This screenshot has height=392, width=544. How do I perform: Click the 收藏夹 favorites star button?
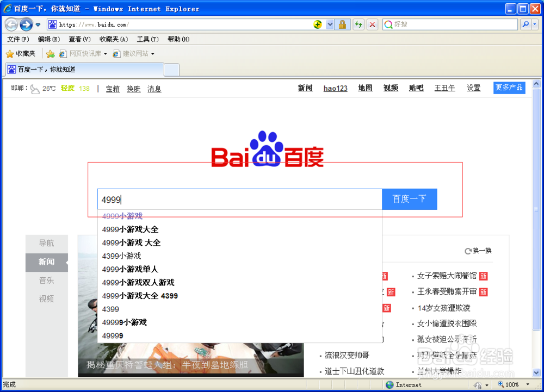click(x=21, y=54)
